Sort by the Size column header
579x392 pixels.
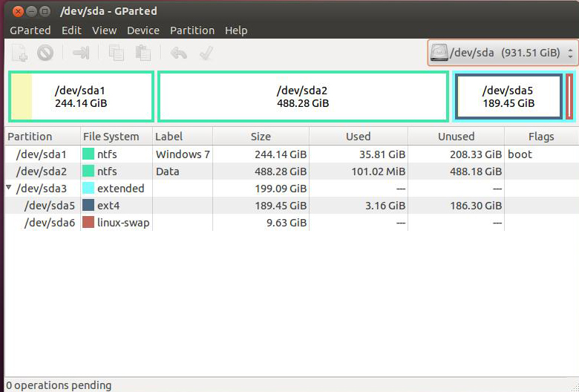click(261, 137)
